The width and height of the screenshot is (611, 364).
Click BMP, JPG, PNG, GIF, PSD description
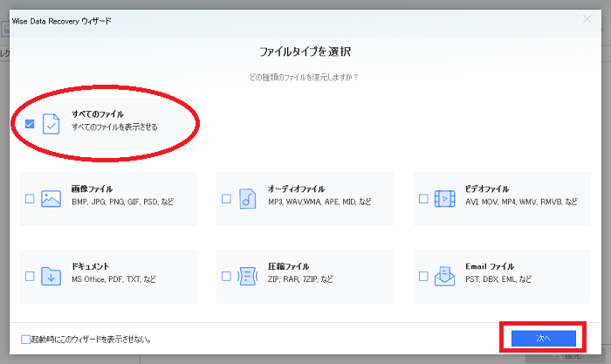click(x=123, y=202)
